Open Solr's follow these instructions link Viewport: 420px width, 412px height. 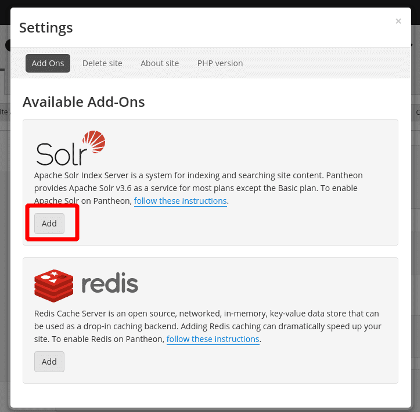(180, 201)
